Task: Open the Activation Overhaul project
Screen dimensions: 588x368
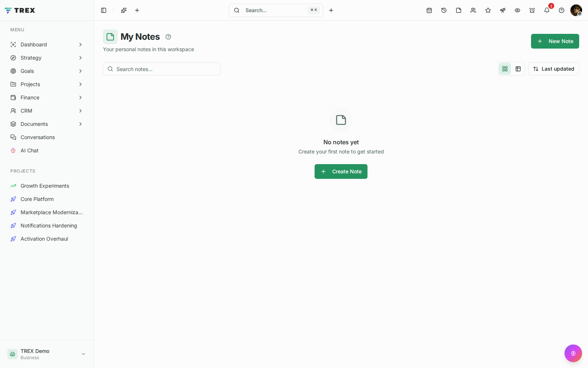Action: (x=47, y=239)
